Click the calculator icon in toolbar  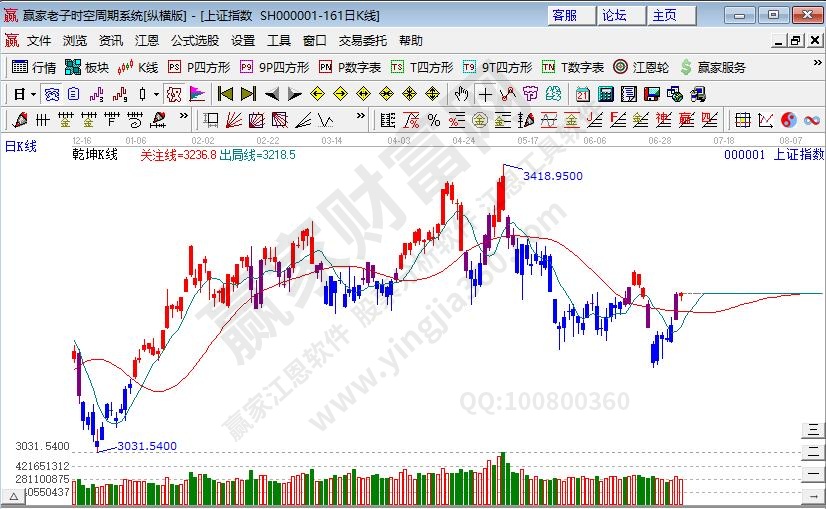click(605, 94)
